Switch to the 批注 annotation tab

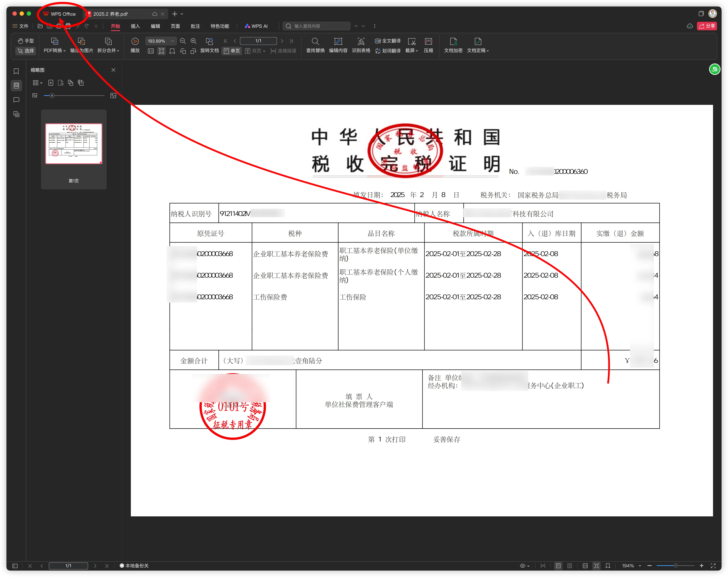click(195, 26)
